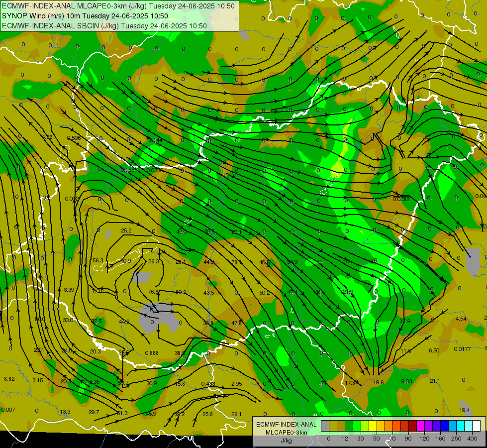487x448 pixels.
Task: Click the map value 21.1
Action: pos(435,381)
